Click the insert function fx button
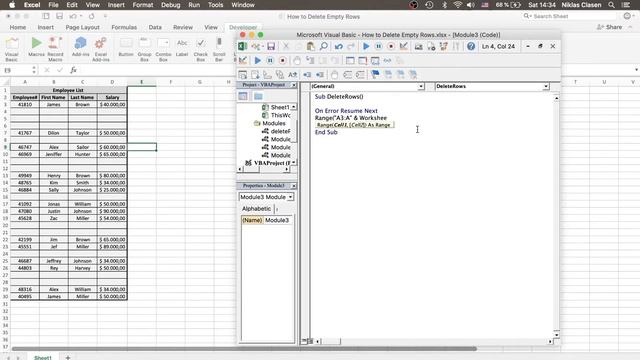The height and width of the screenshot is (360, 640). point(73,70)
